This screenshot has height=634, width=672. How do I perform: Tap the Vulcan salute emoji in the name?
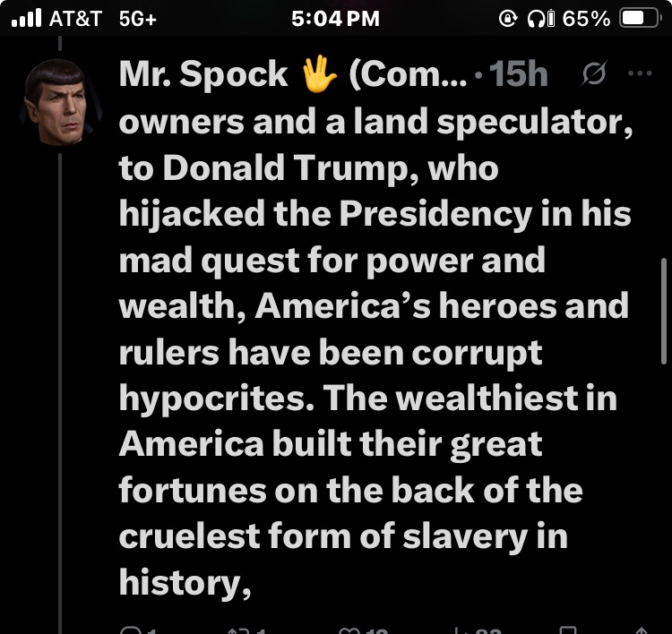tap(319, 75)
